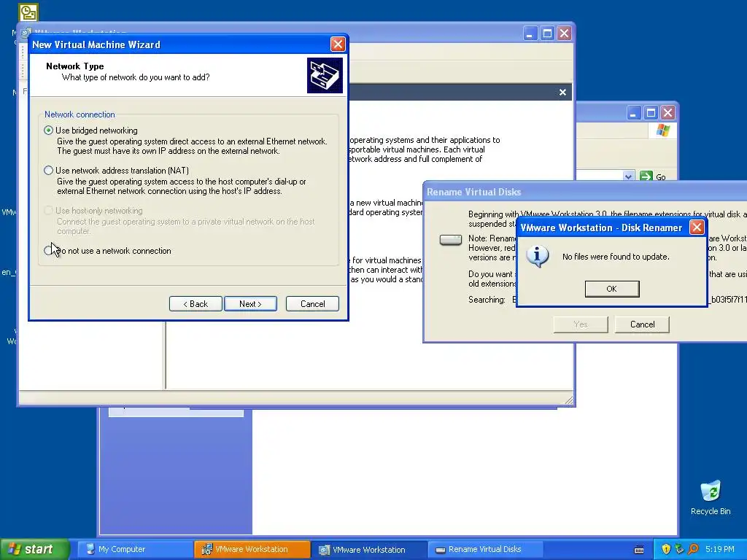Image resolution: width=747 pixels, height=560 pixels.
Task: Switch to My Computer from the taskbar
Action: coord(134,549)
